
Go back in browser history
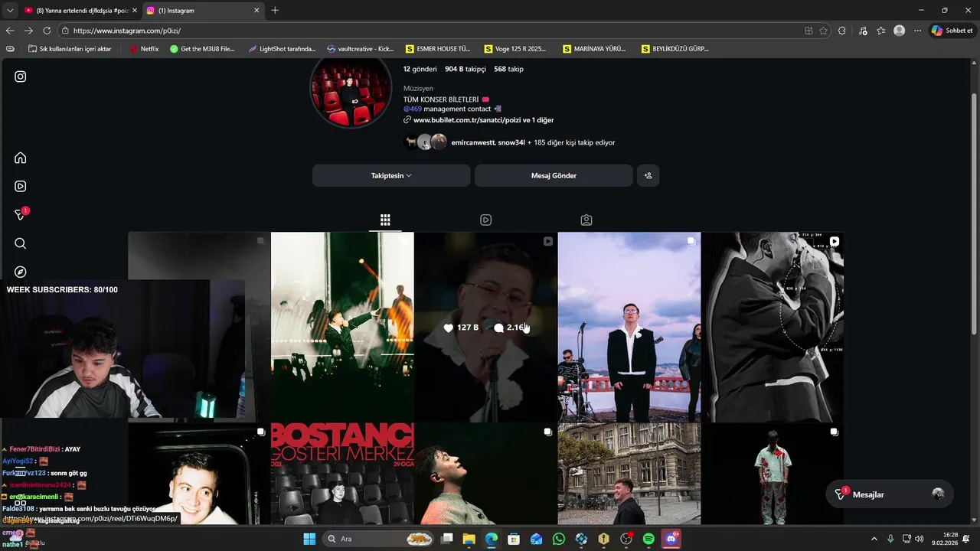pos(10,31)
